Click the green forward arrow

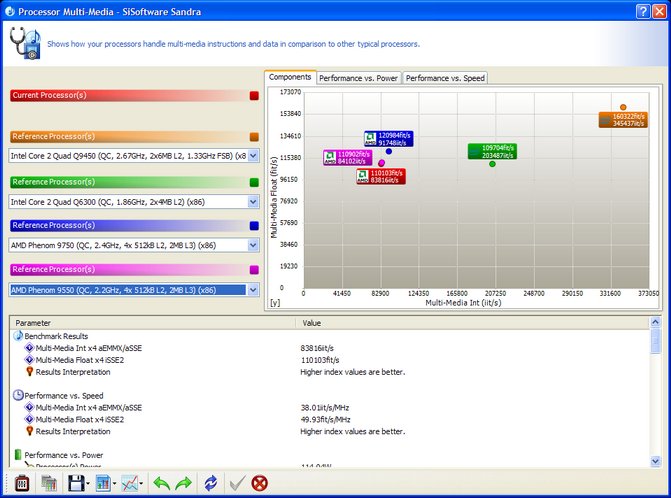click(x=182, y=483)
